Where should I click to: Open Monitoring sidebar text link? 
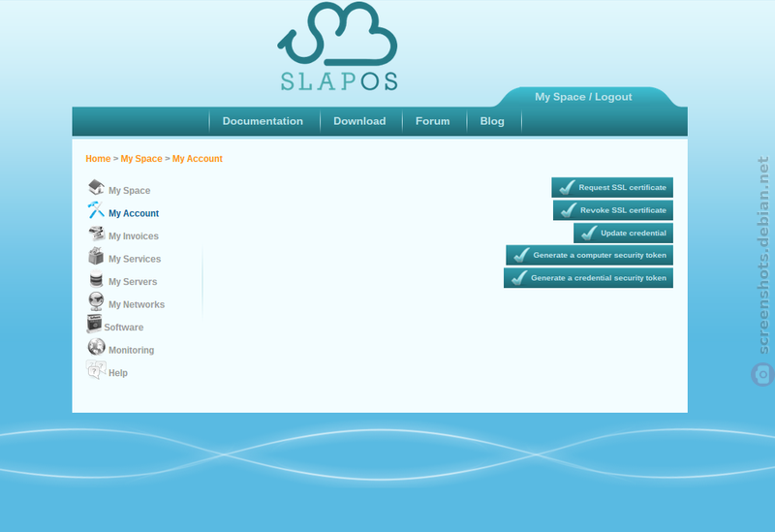pos(131,350)
